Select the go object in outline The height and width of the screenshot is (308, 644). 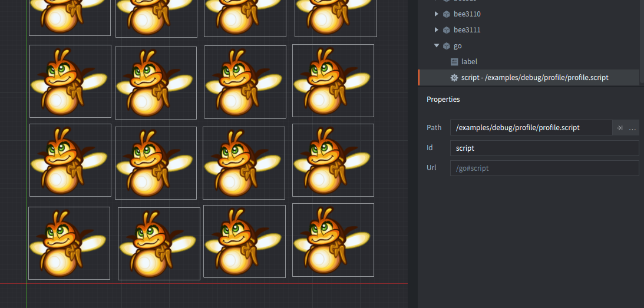[458, 46]
